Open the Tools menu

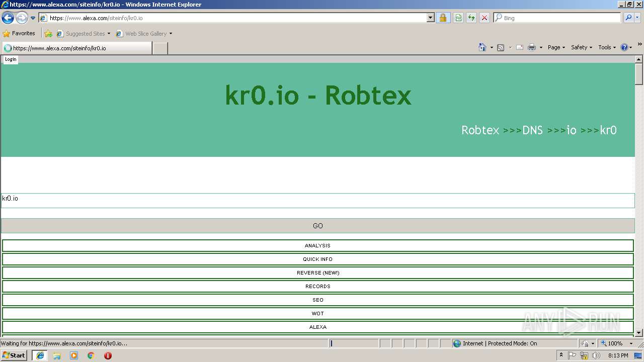point(607,47)
